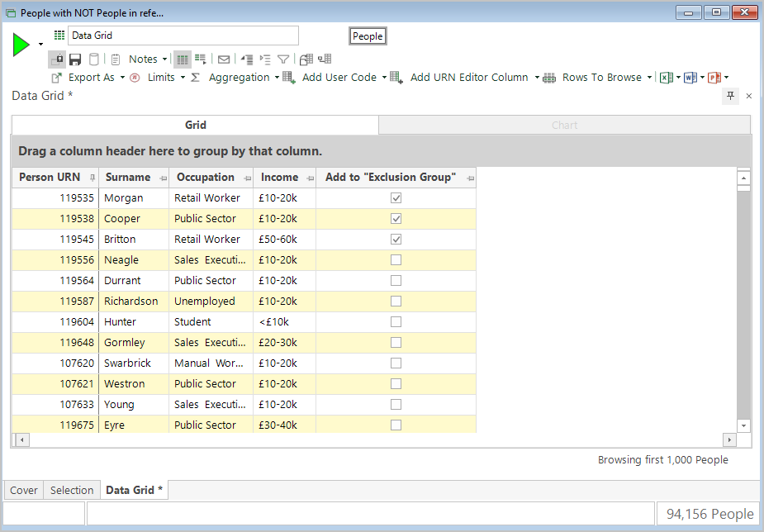Check the Exclusion Group box for Swarbrick
The image size is (764, 532).
396,363
